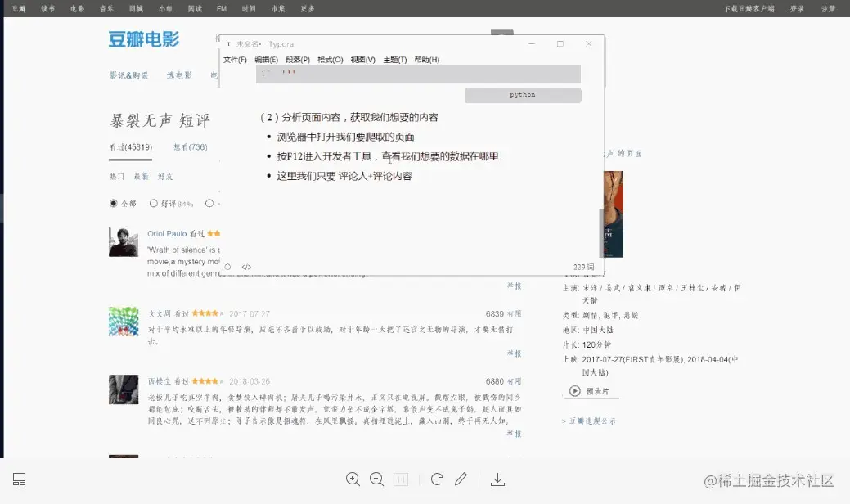This screenshot has width=850, height=504.
Task: Click the 豆瓣电影 logo
Action: click(144, 39)
